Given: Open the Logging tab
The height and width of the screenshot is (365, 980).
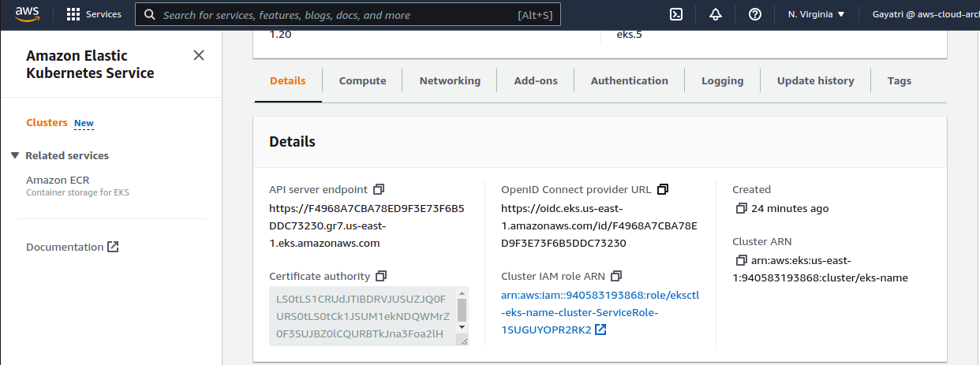Looking at the screenshot, I should (723, 80).
